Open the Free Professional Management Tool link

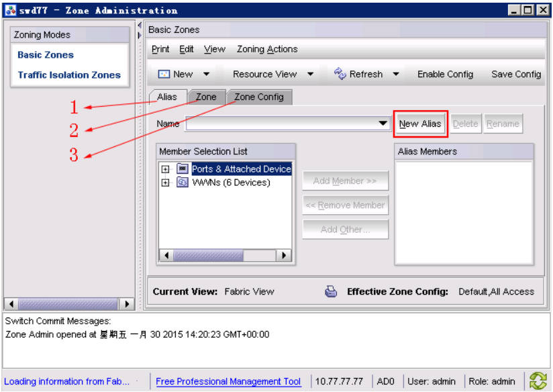(x=228, y=381)
